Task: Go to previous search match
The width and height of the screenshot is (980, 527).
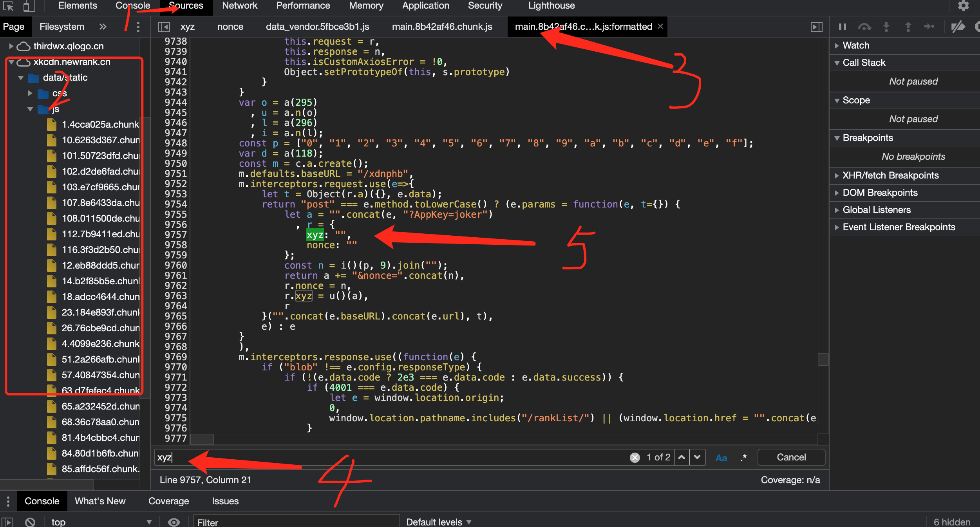Action: (682, 457)
